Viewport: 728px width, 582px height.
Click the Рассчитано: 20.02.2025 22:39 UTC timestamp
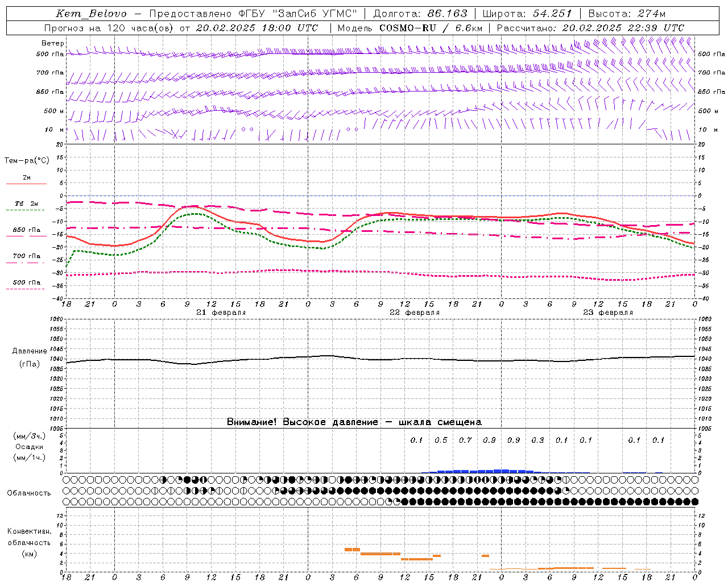coord(590,28)
